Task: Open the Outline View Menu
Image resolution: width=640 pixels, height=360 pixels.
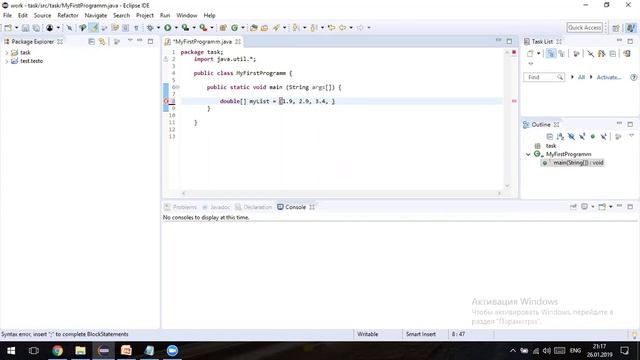Action: coord(631,136)
